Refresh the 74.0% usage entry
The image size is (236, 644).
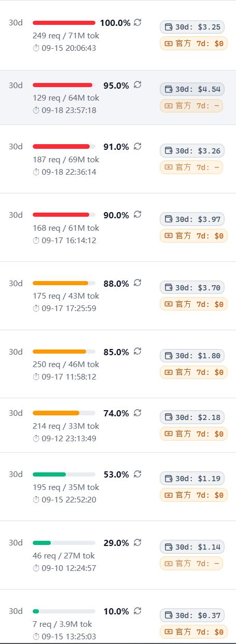(137, 413)
